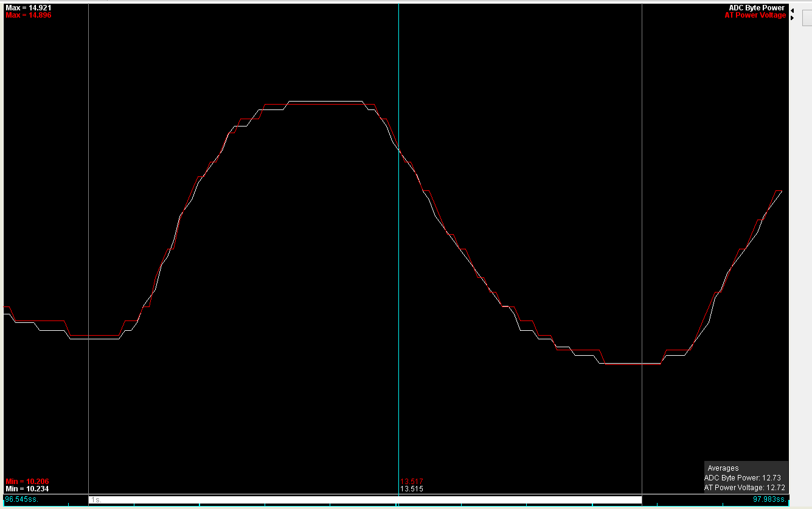This screenshot has width=812, height=509.
Task: Select the ADC Byte Power legend label
Action: click(x=757, y=8)
